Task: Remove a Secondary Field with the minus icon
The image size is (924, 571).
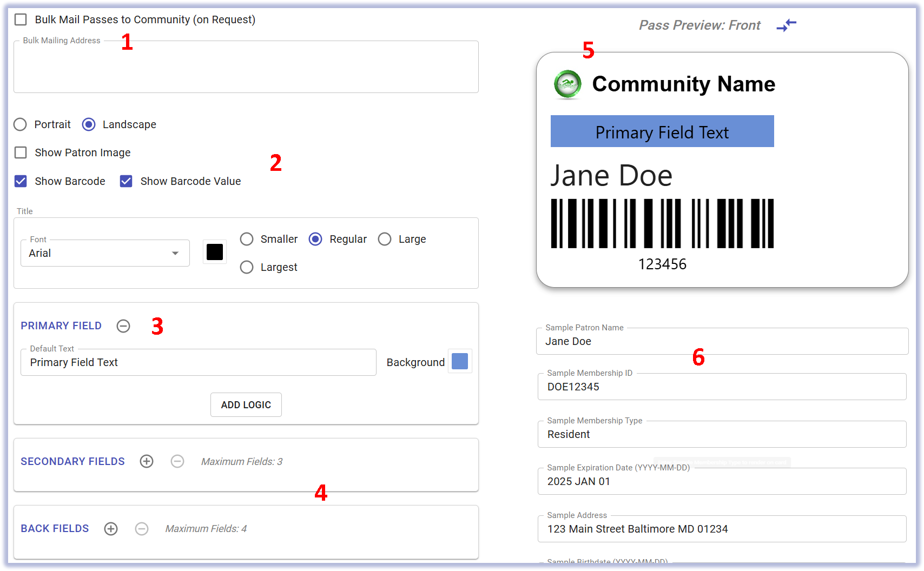Action: (177, 461)
